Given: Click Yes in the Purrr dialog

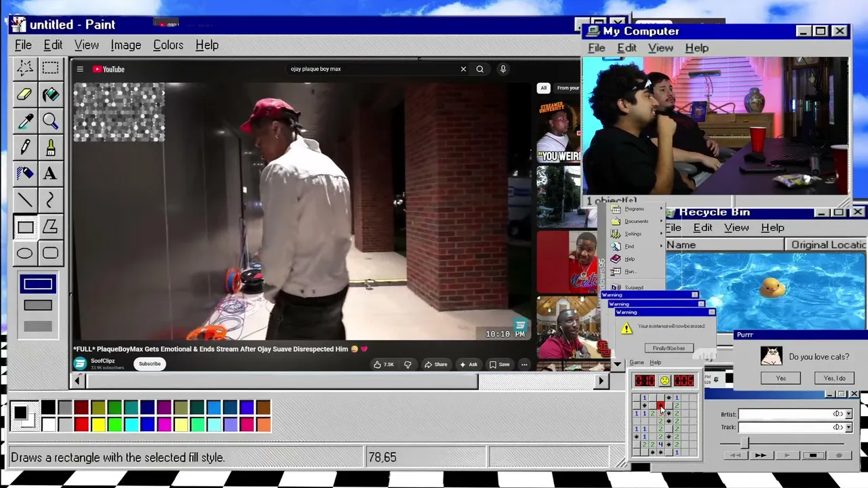Looking at the screenshot, I should (x=781, y=378).
